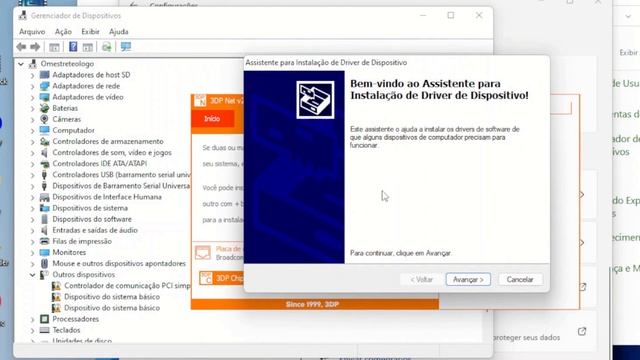Viewport: 640px width, 360px height.
Task: Click the Processadores chip icon
Action: click(44, 319)
